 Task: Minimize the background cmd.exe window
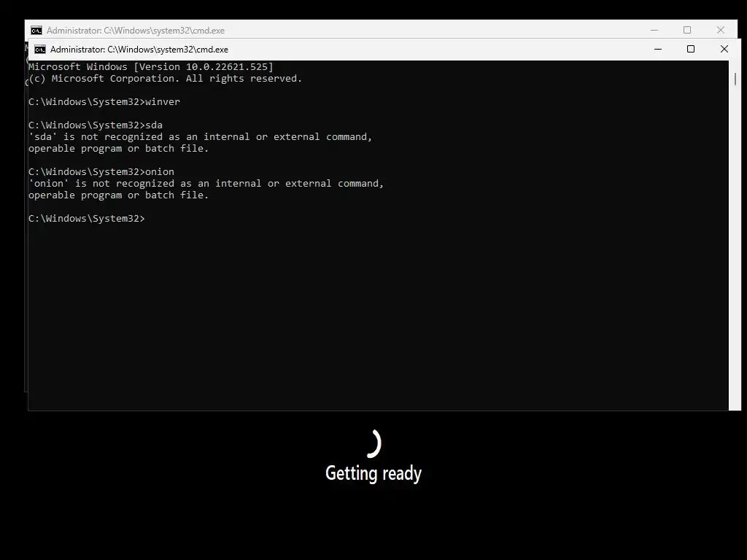[654, 30]
